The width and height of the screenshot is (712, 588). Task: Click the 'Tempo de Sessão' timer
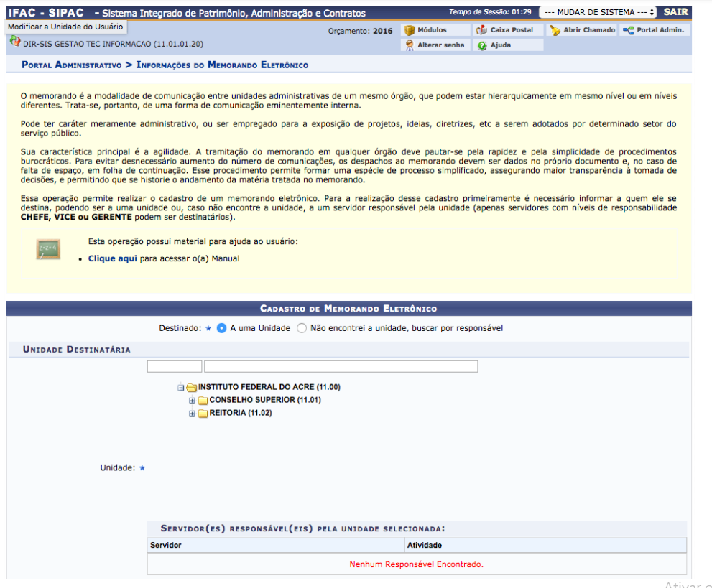[x=490, y=12]
